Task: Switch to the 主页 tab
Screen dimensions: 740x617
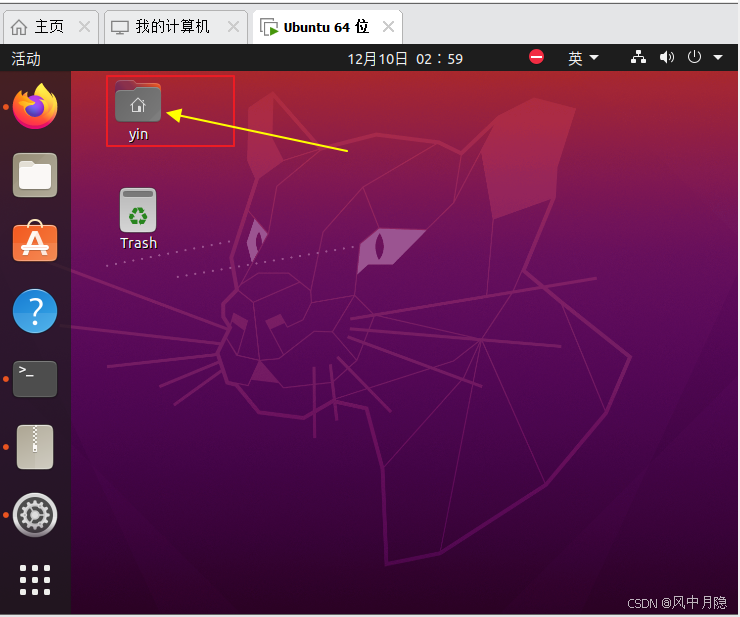Action: click(x=49, y=27)
